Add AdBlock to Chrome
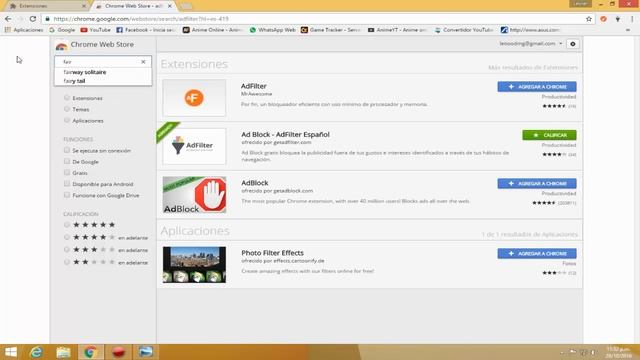The image size is (640, 360). point(537,184)
